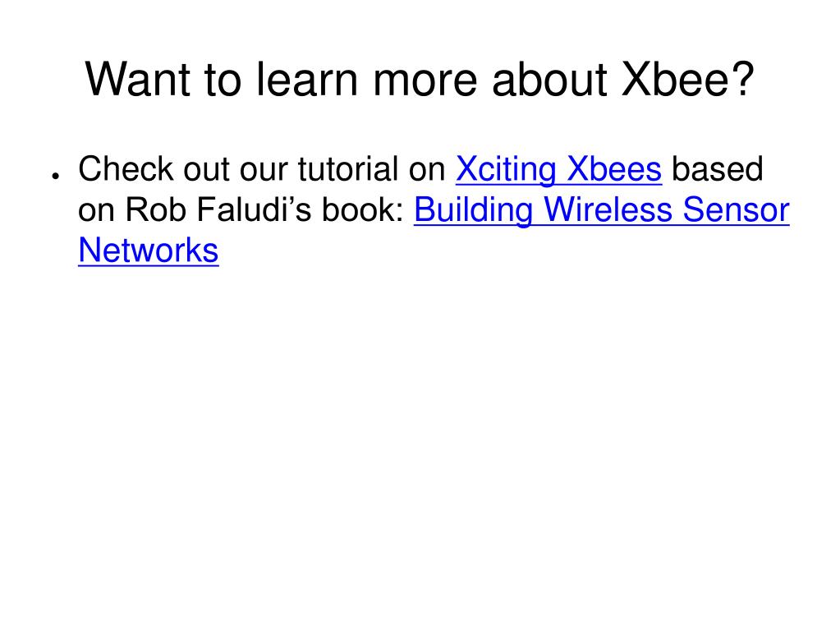The height and width of the screenshot is (630, 840).
Task: Click the bullet point marker
Action: tap(55, 175)
